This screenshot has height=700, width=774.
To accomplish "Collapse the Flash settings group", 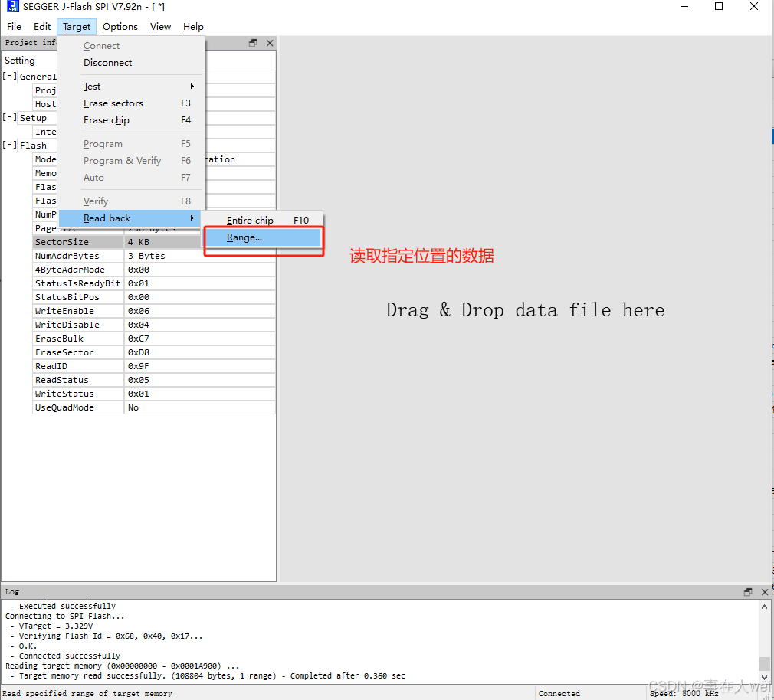I will click(x=9, y=146).
